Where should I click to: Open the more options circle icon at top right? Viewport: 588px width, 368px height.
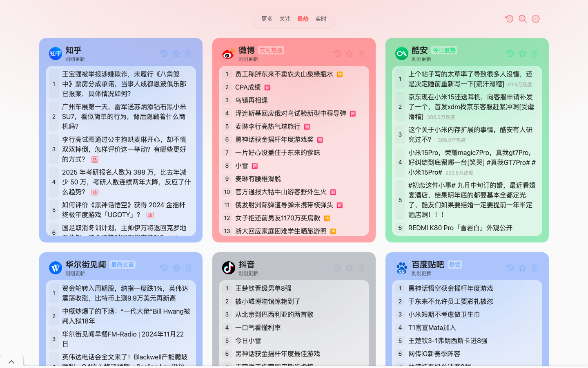(x=536, y=19)
